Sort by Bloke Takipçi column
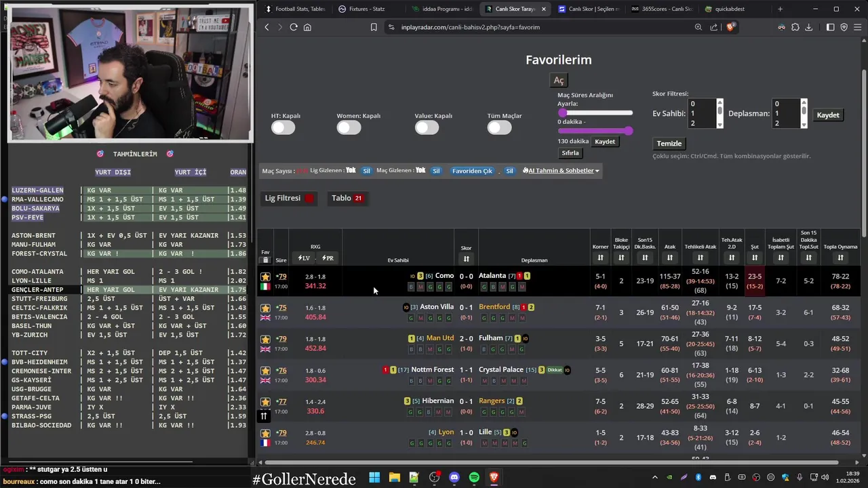 point(621,258)
